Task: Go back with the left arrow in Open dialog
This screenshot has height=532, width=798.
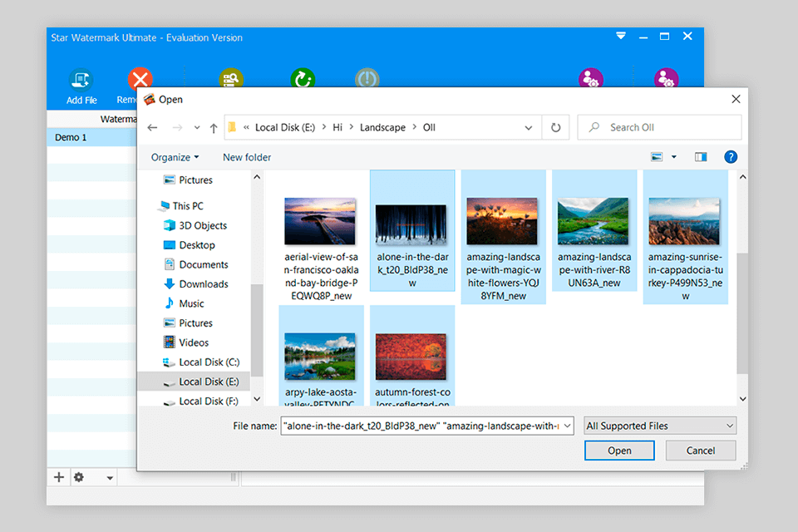Action: [152, 127]
